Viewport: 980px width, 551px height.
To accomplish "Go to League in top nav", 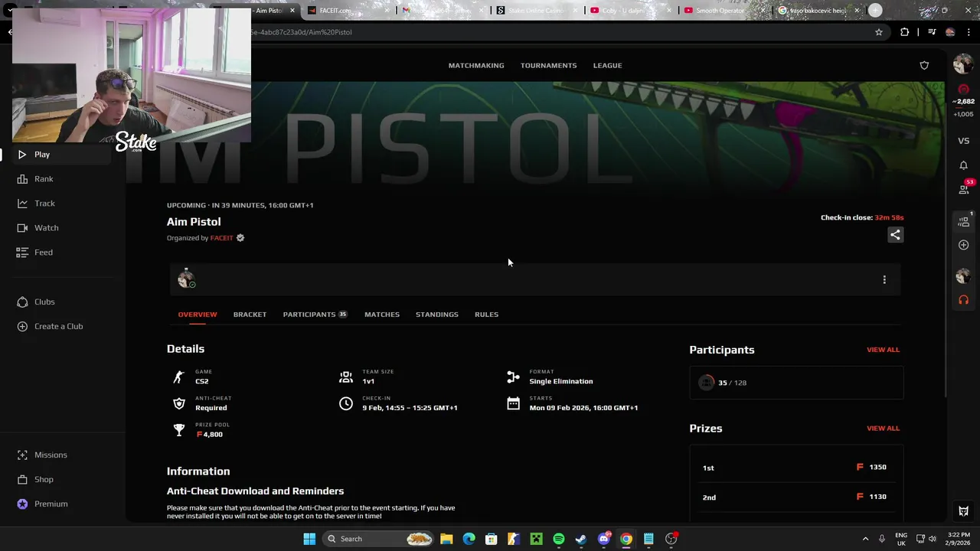I will (x=607, y=66).
